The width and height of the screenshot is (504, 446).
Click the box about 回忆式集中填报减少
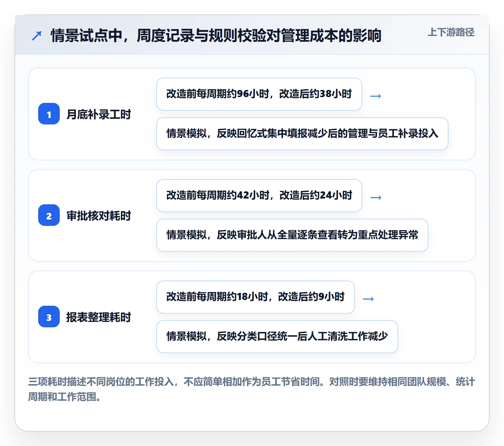tap(302, 134)
